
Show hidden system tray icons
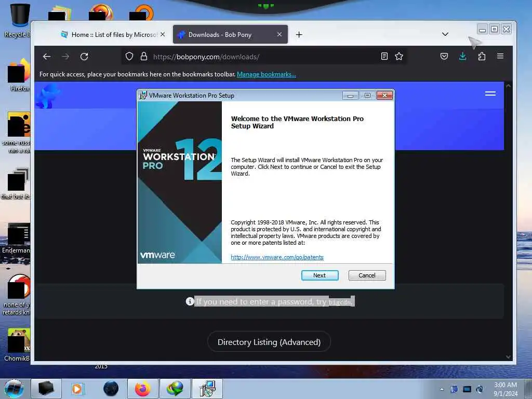click(442, 389)
